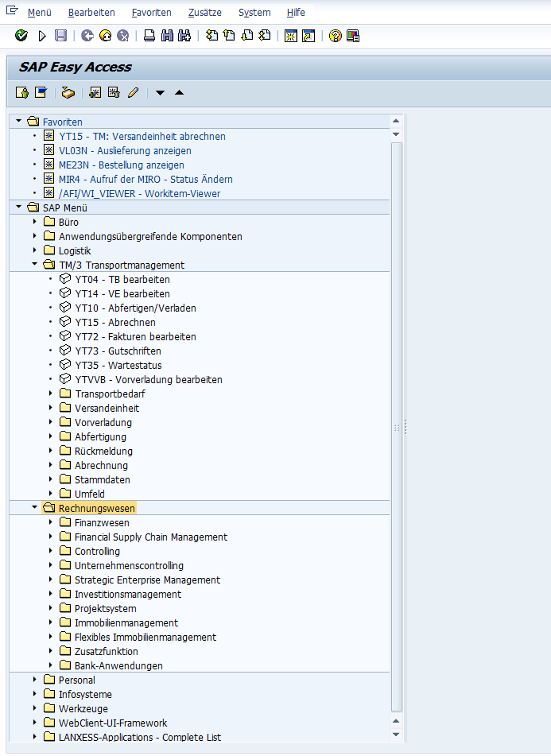551x756 pixels.
Task: Select YT15 - Abrechnen transaction
Action: pos(115,323)
